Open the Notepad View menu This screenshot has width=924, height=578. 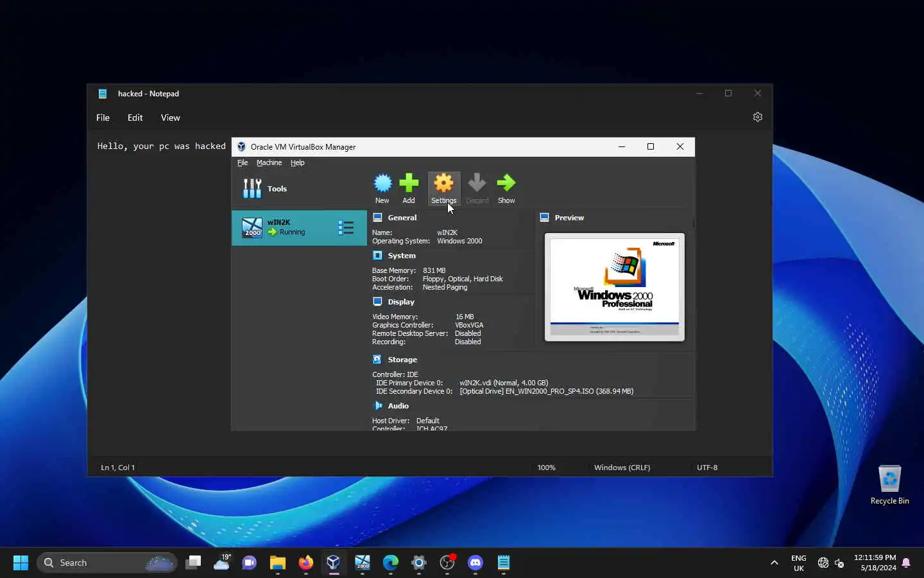170,118
